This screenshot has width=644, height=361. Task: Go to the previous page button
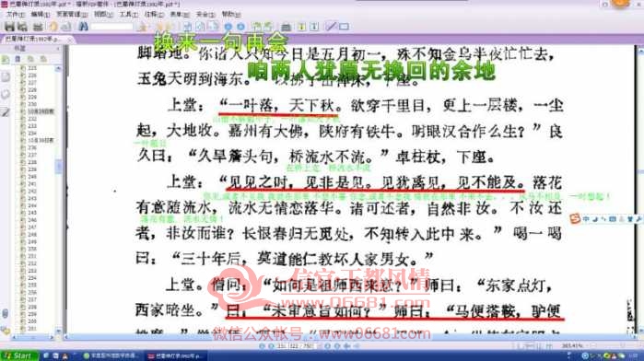pyautogui.click(x=271, y=346)
